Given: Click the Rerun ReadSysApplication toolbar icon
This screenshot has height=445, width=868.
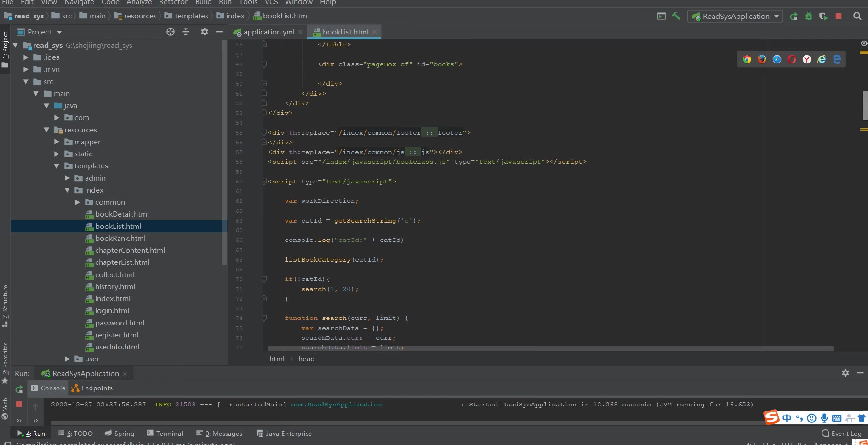Looking at the screenshot, I should pos(794,17).
